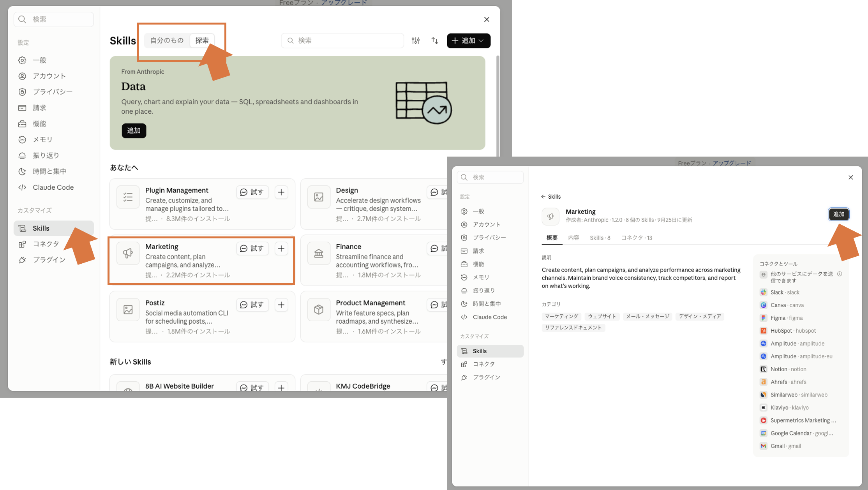Click the マーケティング category tag
This screenshot has height=490, width=868.
tap(561, 316)
